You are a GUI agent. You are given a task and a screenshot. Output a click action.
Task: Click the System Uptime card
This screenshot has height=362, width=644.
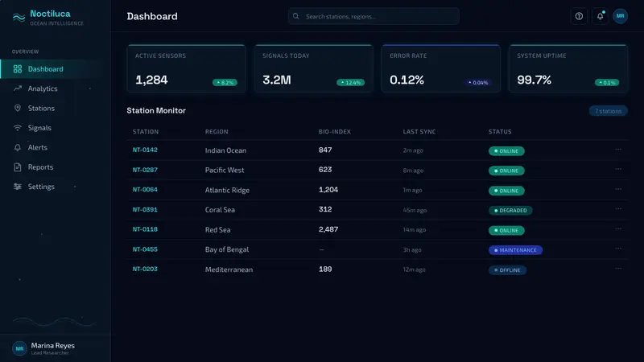tap(568, 68)
